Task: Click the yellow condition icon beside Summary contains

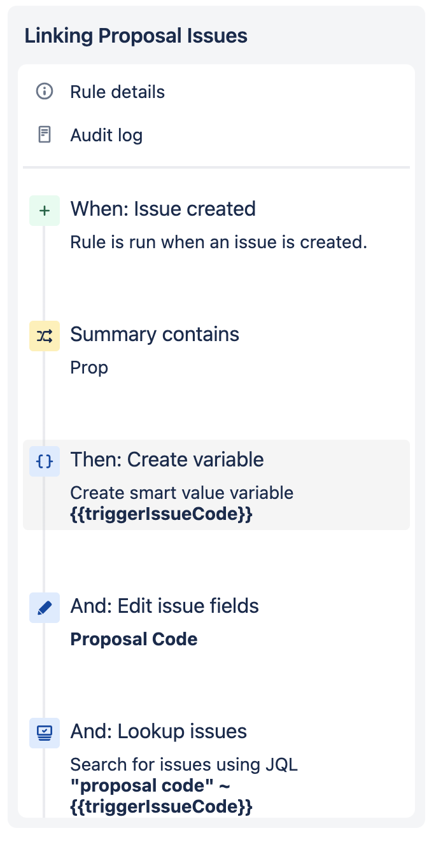Action: point(44,335)
